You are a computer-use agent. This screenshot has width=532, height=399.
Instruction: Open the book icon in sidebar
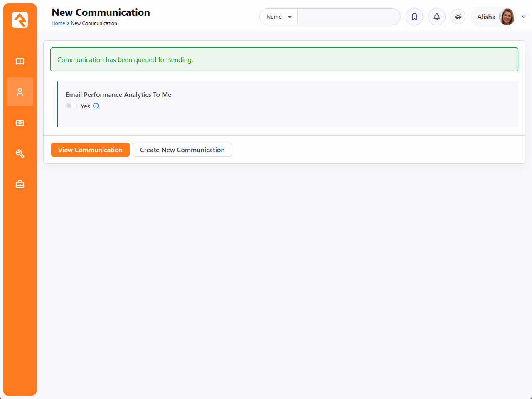tap(20, 62)
